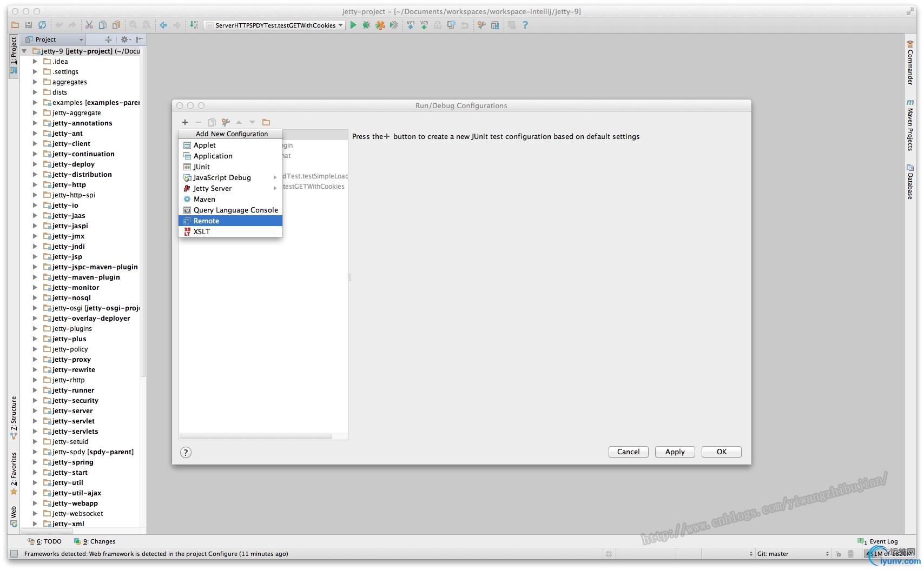Image resolution: width=924 pixels, height=570 pixels.
Task: Open the Settings wrench icon in toolbar
Action: [x=481, y=25]
